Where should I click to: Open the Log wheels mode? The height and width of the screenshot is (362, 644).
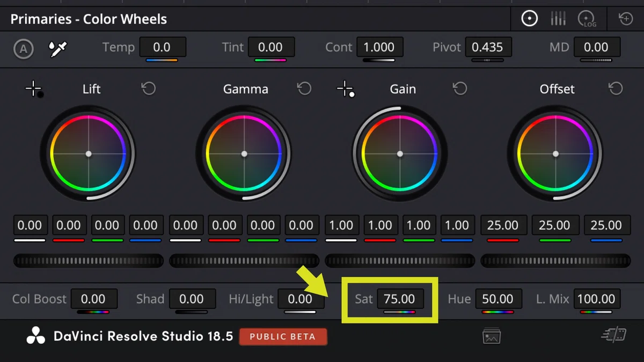(x=587, y=19)
